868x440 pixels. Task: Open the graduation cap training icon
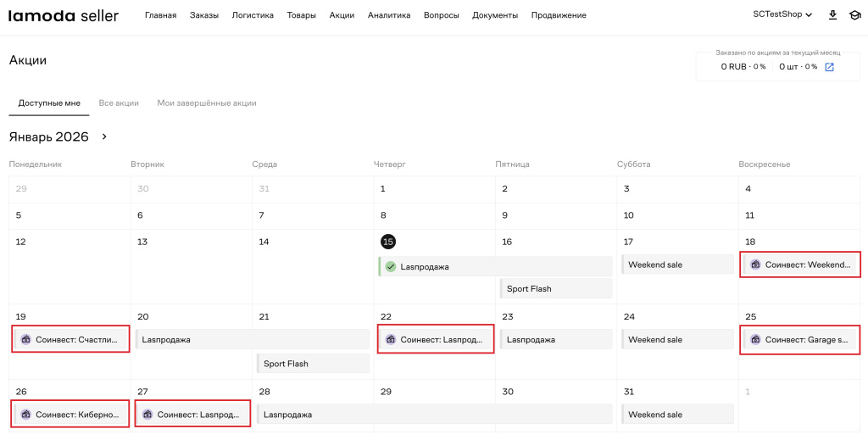click(854, 15)
